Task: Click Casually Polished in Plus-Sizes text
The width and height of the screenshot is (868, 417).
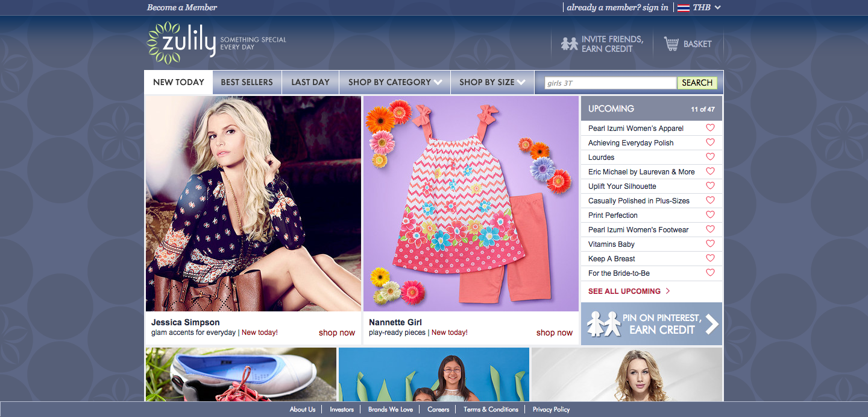Action: point(639,201)
